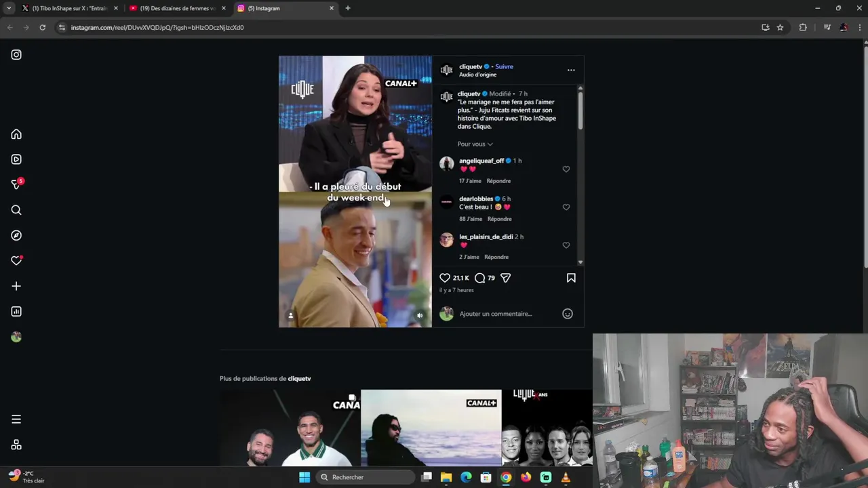Viewport: 868px width, 488px height.
Task: Open Dashboard chart icon in sidebar
Action: click(16, 312)
